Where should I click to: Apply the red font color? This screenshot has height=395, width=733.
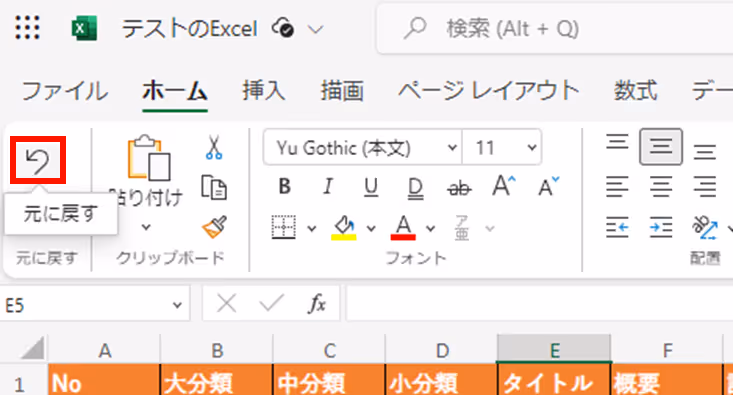pos(403,228)
